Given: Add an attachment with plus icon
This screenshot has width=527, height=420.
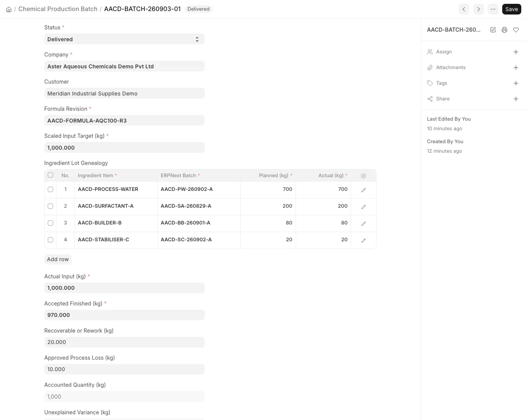Looking at the screenshot, I should click(x=516, y=68).
